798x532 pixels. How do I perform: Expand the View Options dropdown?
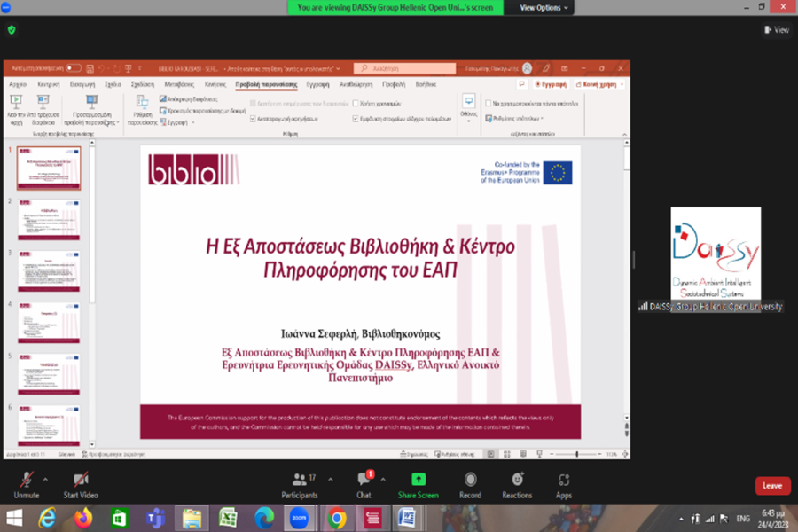coord(540,7)
